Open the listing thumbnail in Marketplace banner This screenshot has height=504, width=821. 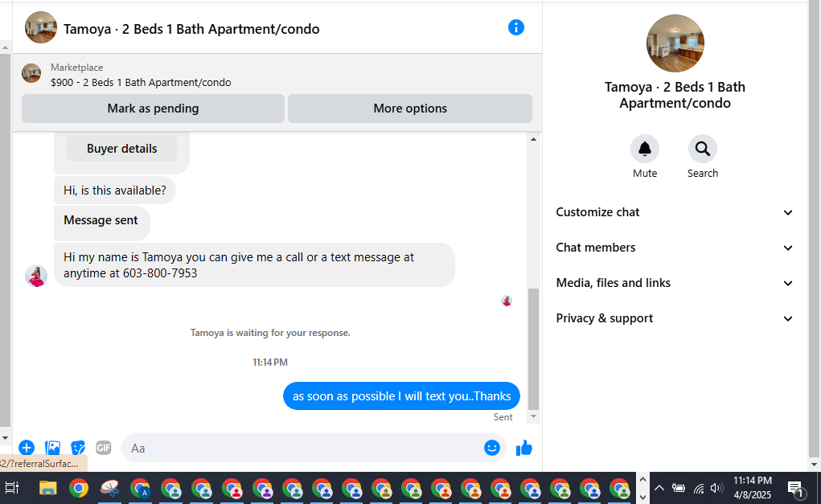tap(31, 74)
